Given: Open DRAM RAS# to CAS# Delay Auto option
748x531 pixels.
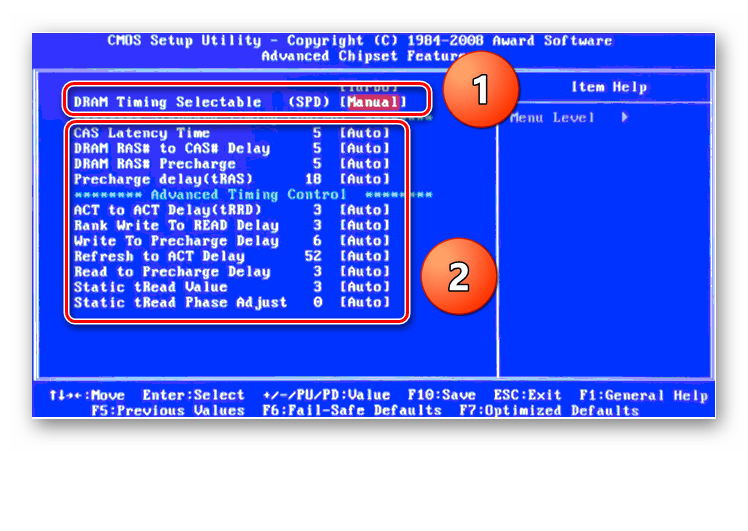Looking at the screenshot, I should (x=364, y=148).
